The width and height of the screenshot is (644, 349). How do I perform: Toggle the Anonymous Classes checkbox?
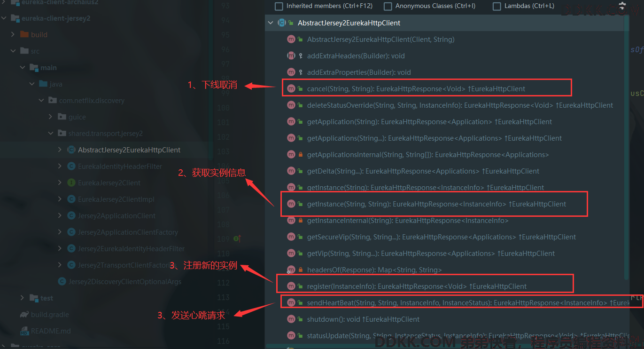388,6
